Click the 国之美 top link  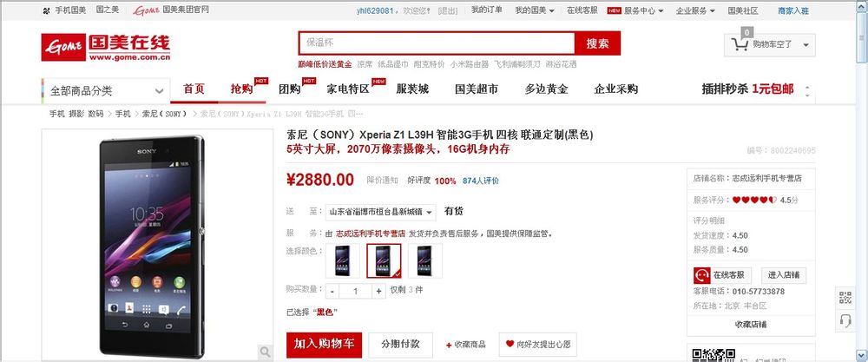[x=108, y=10]
